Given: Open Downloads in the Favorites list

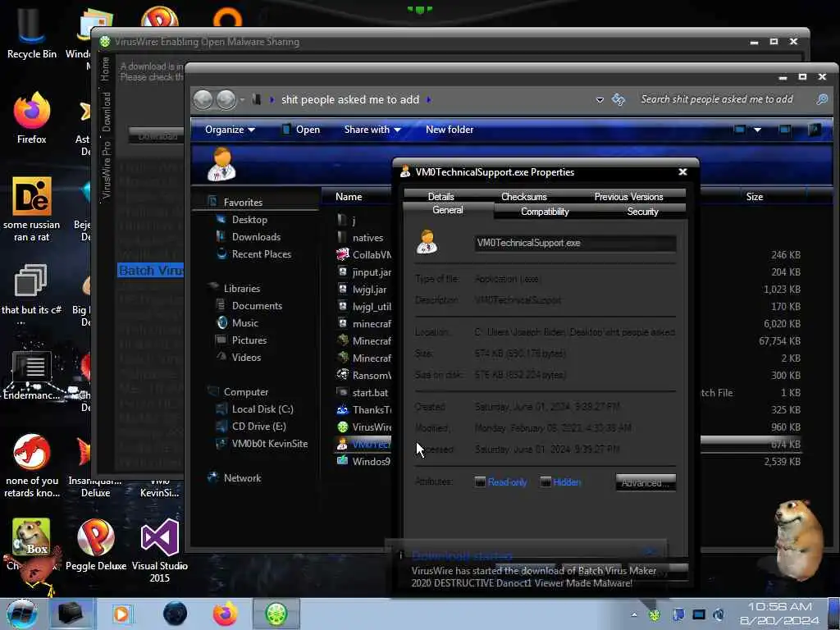Looking at the screenshot, I should pyautogui.click(x=256, y=237).
